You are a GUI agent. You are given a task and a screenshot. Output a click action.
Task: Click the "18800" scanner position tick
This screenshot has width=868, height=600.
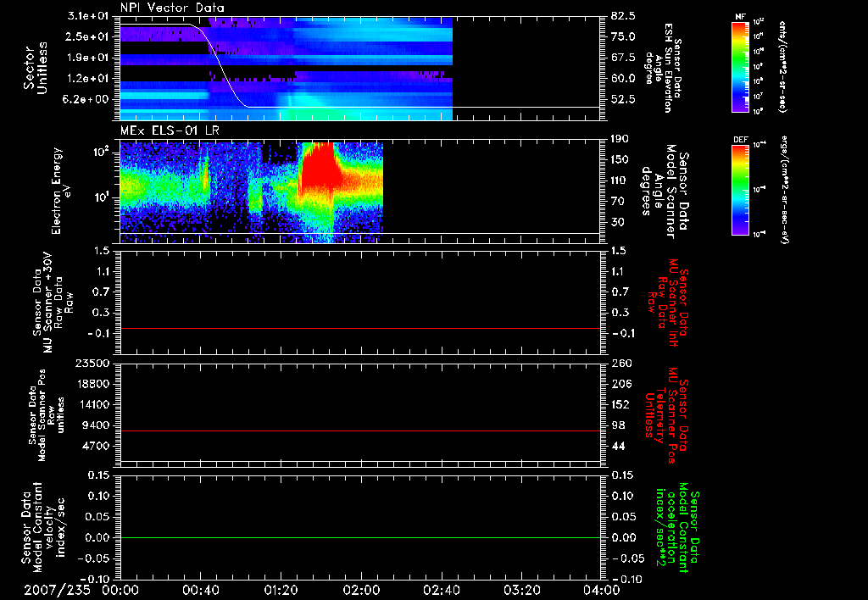93,384
